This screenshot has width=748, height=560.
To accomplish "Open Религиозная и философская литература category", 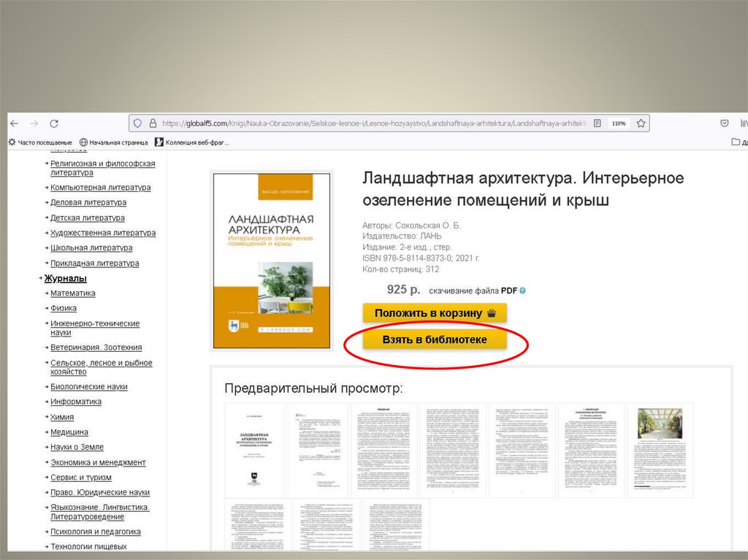I will (x=102, y=168).
